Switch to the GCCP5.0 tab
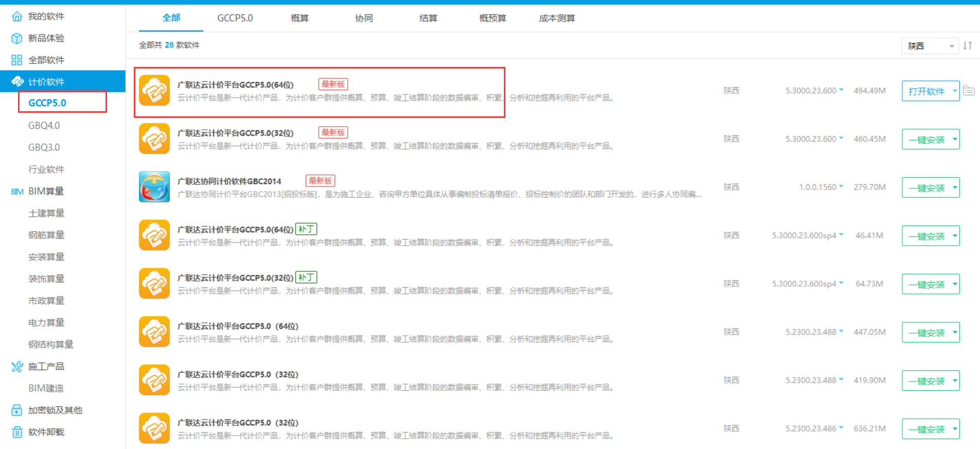 [235, 18]
